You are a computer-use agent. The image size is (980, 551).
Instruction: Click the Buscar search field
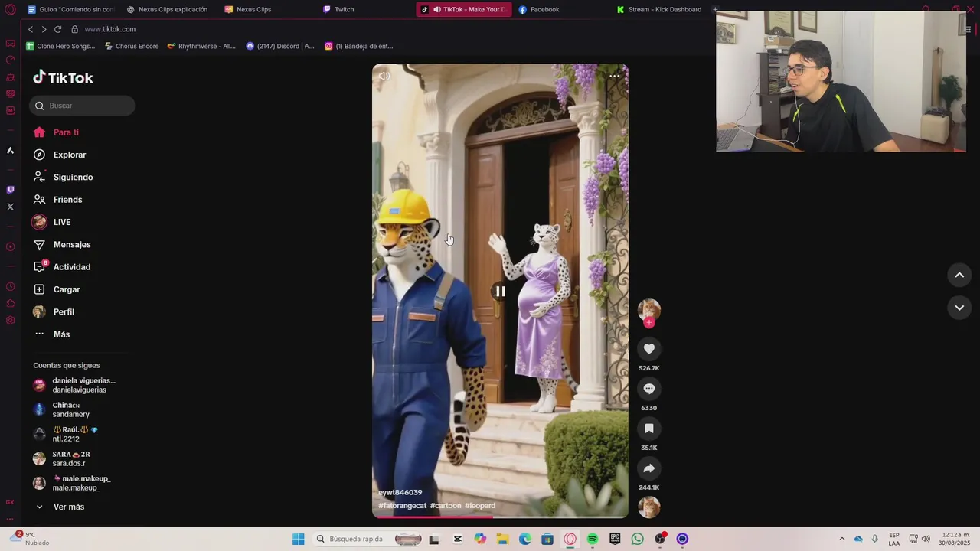82,106
